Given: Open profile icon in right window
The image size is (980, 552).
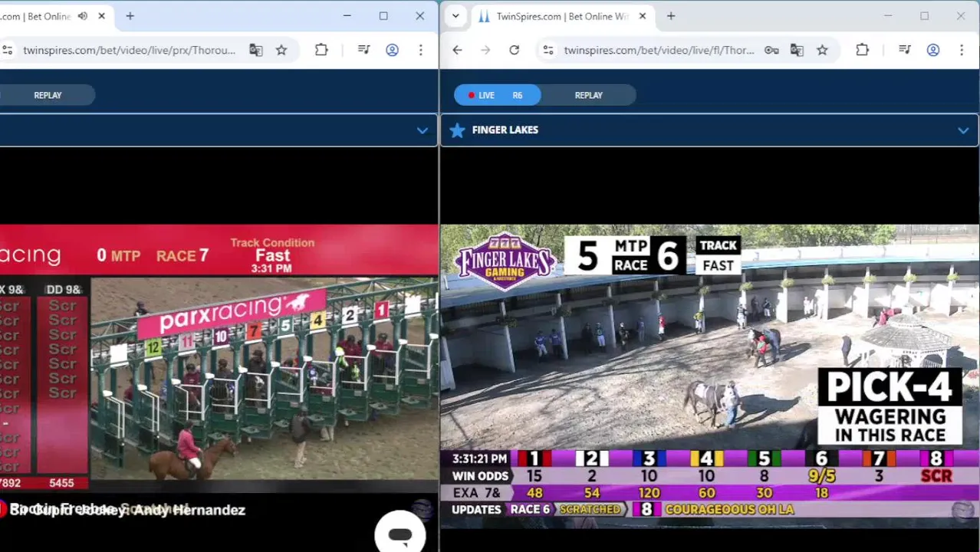Looking at the screenshot, I should [x=933, y=50].
